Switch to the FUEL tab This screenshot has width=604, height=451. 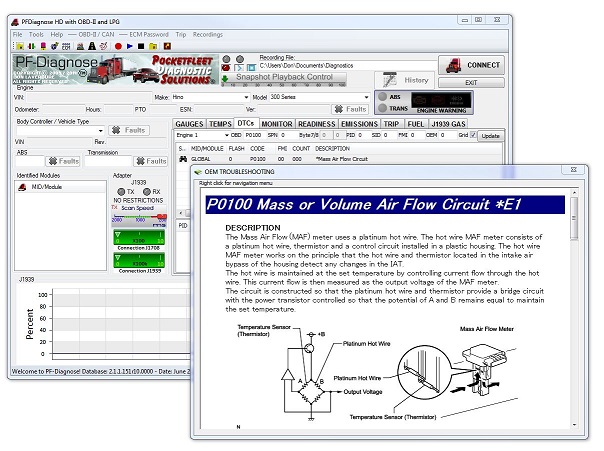point(416,124)
